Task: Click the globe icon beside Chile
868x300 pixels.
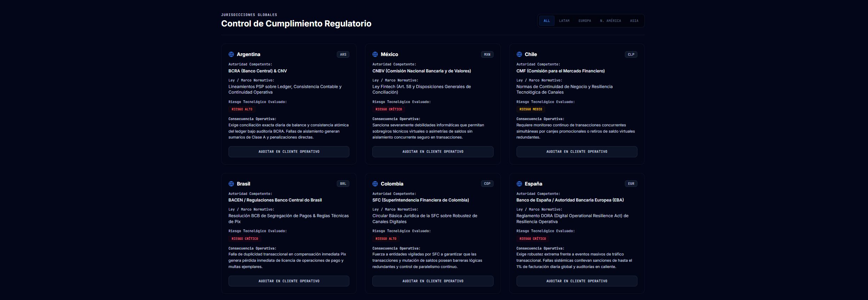Action: click(519, 54)
